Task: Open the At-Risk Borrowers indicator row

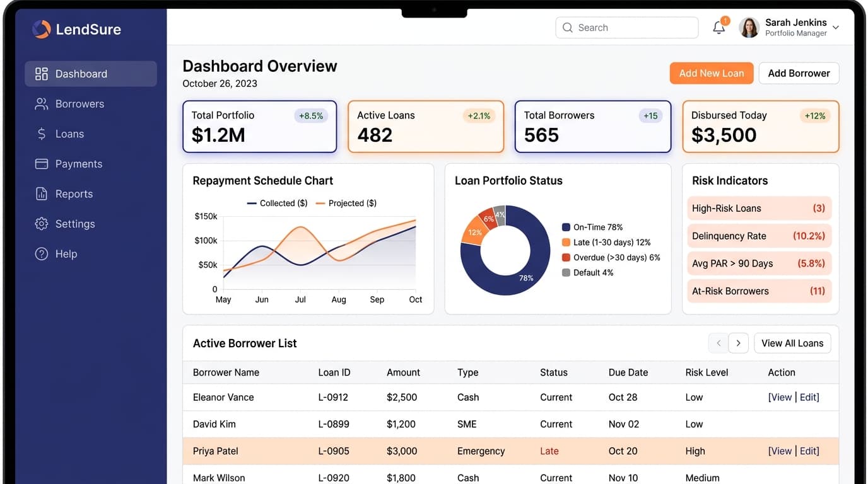Action: click(759, 291)
